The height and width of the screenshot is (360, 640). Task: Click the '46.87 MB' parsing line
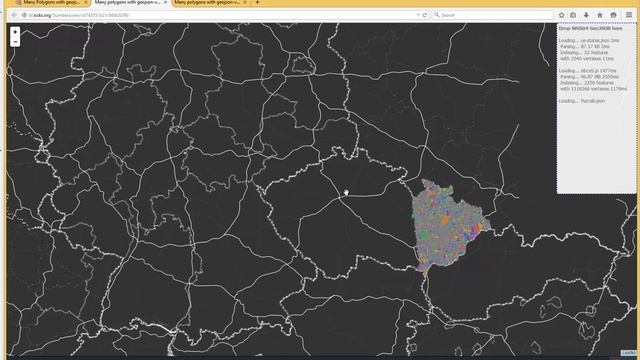click(589, 77)
